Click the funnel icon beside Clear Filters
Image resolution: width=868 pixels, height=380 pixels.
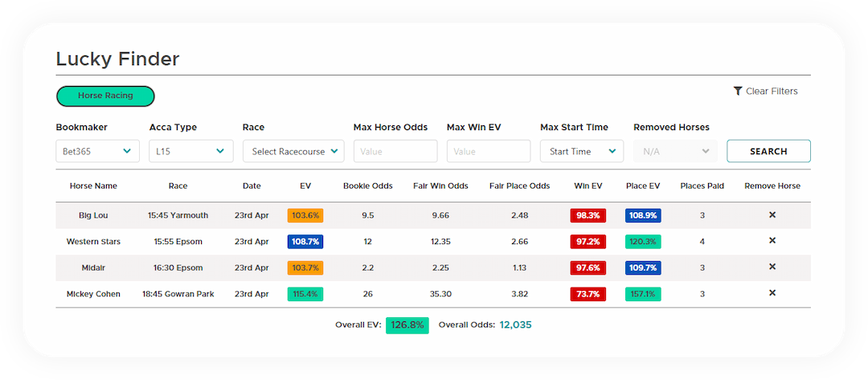pyautogui.click(x=738, y=92)
